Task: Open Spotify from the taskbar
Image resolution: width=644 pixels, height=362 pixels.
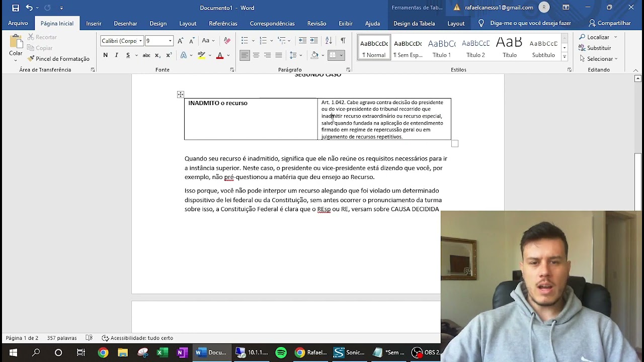Action: [x=281, y=352]
